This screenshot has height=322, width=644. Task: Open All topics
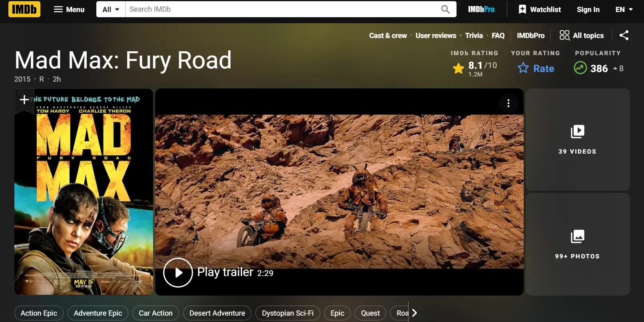pyautogui.click(x=582, y=36)
